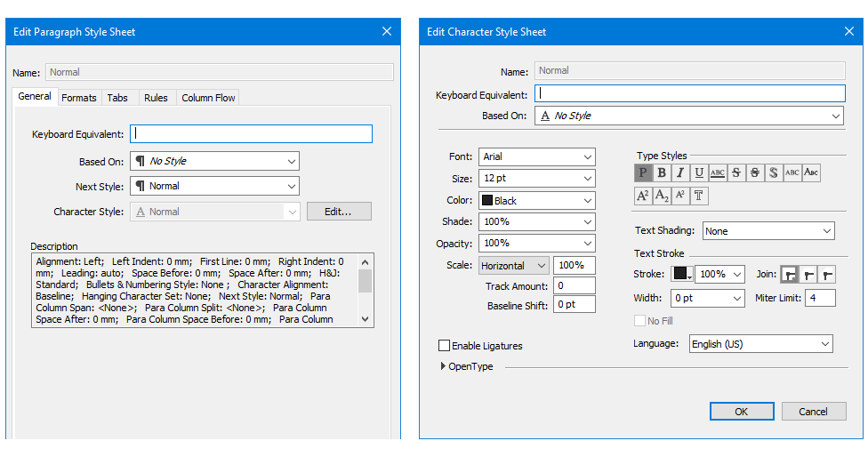Enable the Ligatures checkbox

pyautogui.click(x=444, y=346)
